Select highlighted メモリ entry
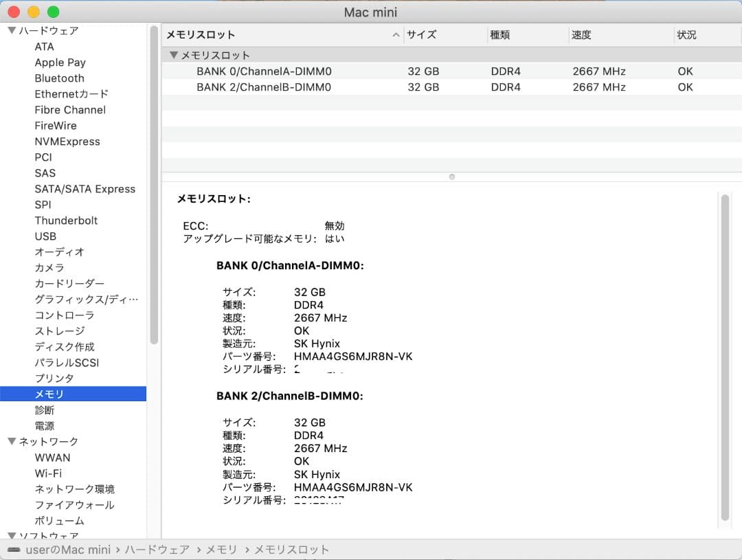 (73, 394)
